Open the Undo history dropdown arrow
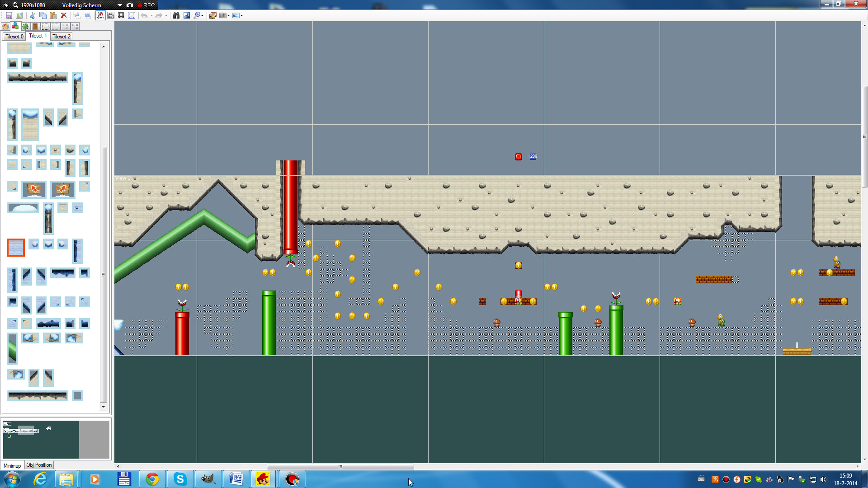This screenshot has height=488, width=868. point(151,15)
